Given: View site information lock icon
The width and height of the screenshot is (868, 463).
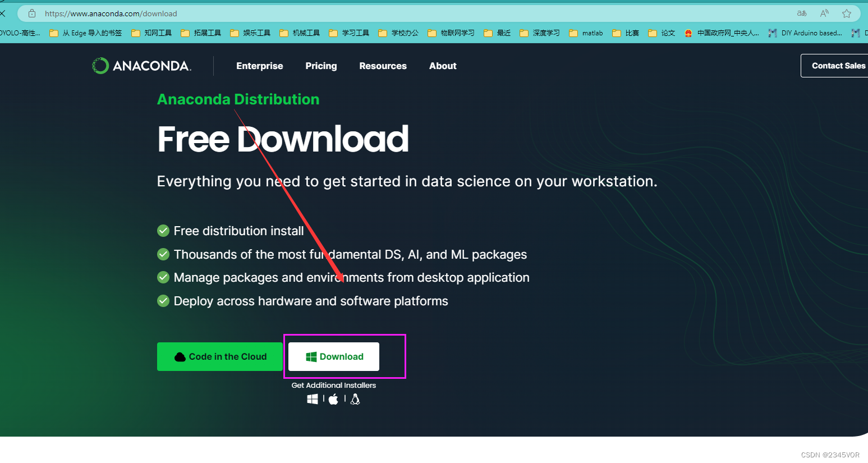Looking at the screenshot, I should (x=32, y=13).
